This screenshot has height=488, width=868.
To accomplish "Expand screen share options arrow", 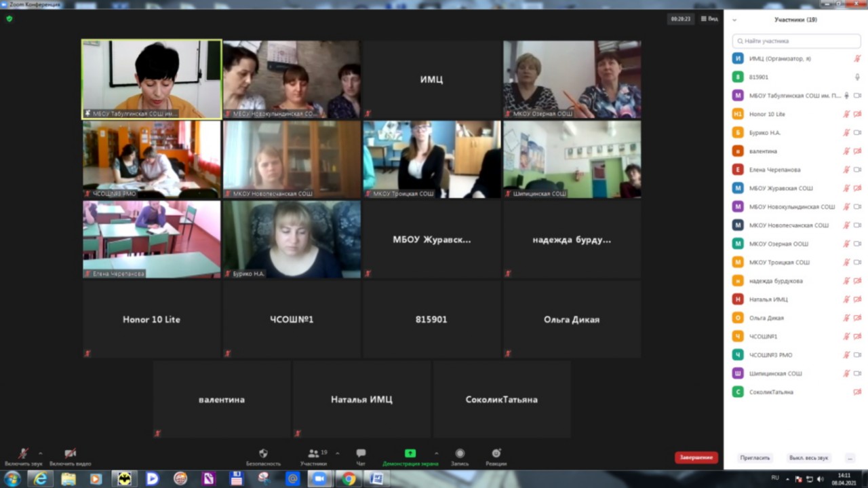I will pyautogui.click(x=436, y=453).
